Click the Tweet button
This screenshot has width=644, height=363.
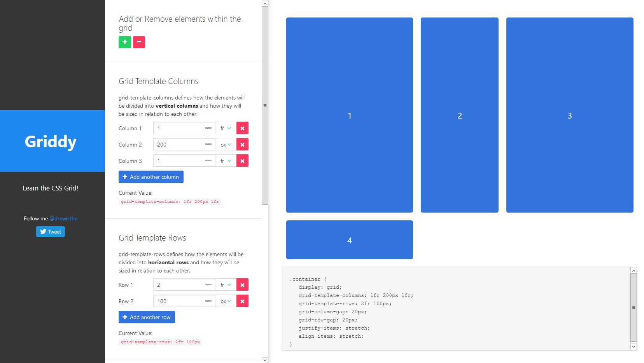pos(51,232)
